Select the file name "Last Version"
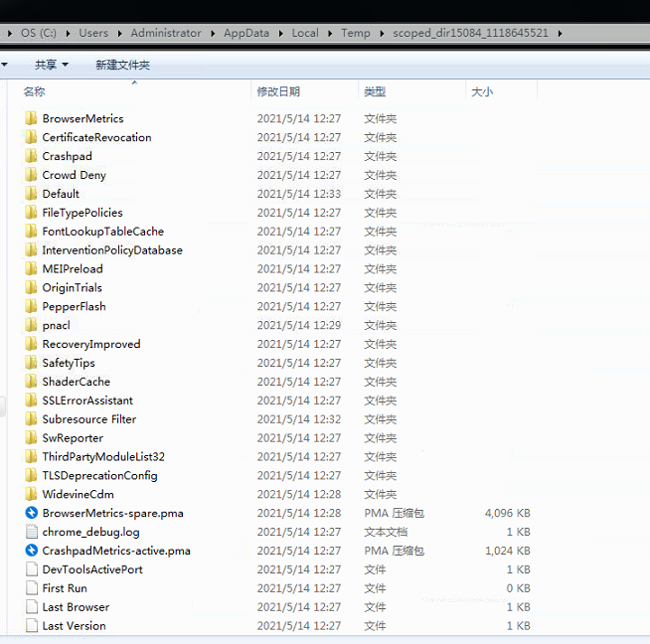The height and width of the screenshot is (644, 650). [74, 626]
